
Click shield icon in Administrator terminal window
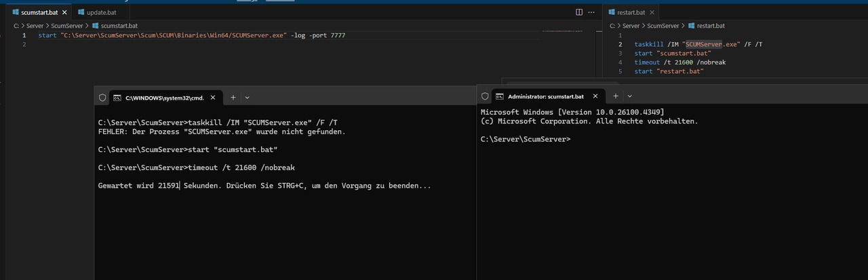pyautogui.click(x=485, y=96)
